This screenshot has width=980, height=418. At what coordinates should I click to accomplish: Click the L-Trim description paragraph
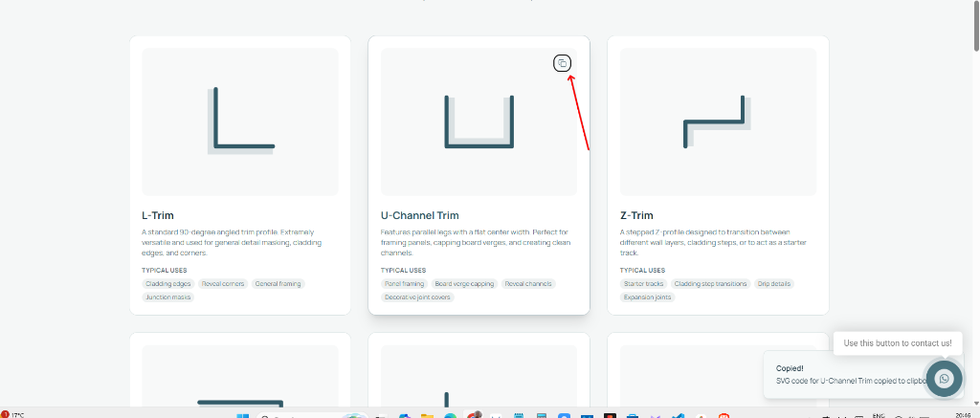coord(233,243)
